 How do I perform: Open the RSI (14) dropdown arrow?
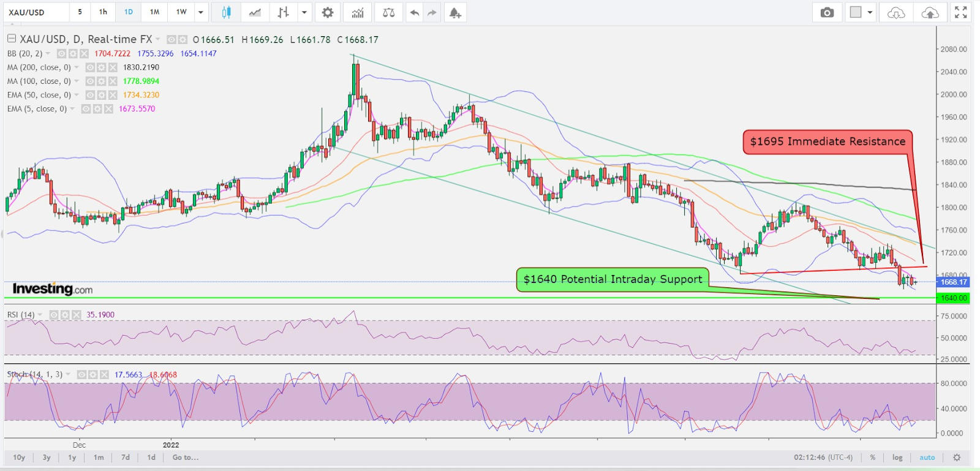(40, 315)
